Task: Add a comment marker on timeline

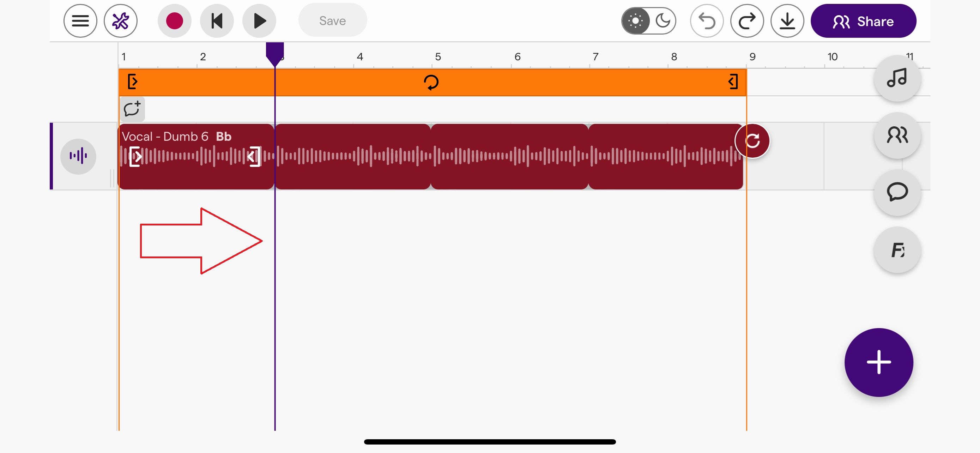Action: pyautogui.click(x=132, y=109)
